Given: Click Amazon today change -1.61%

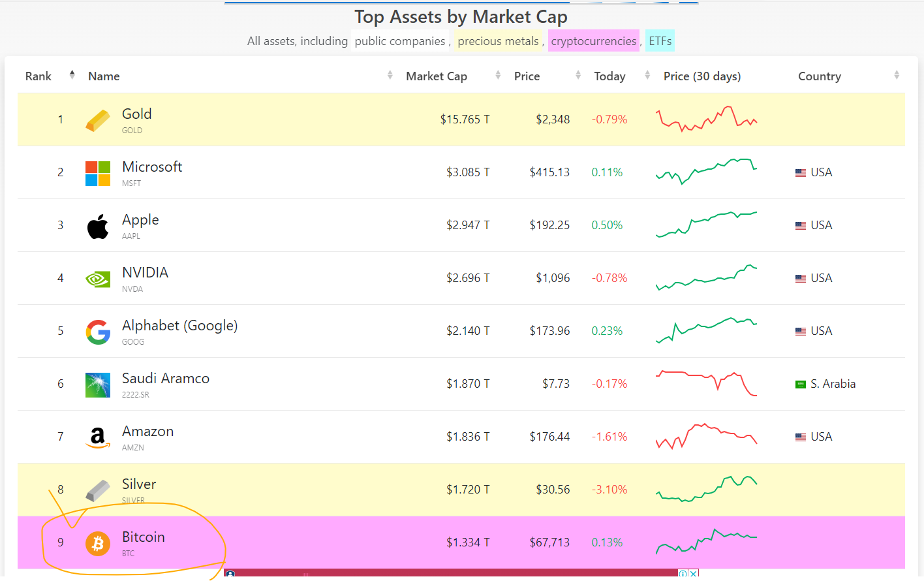Looking at the screenshot, I should pos(609,437).
